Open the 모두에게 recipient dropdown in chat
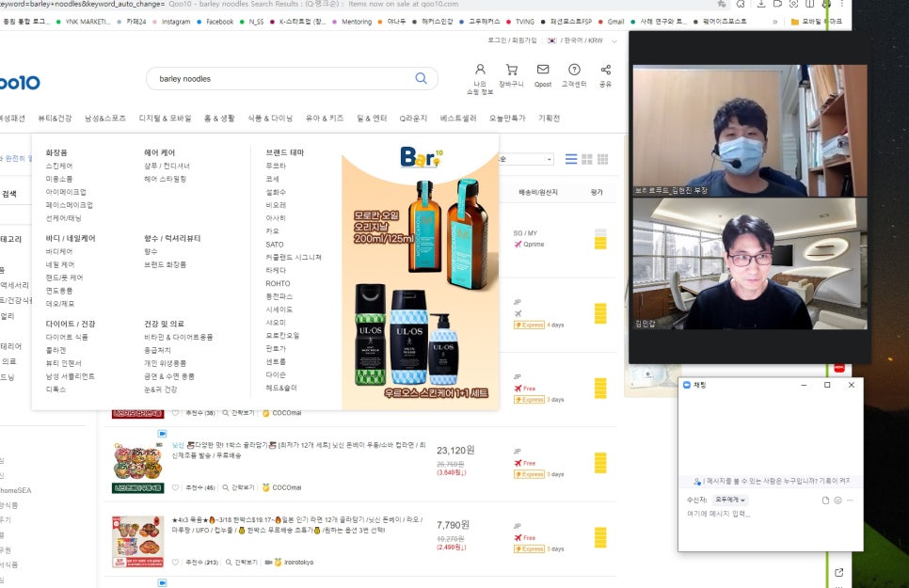The image size is (909, 588). tap(730, 500)
